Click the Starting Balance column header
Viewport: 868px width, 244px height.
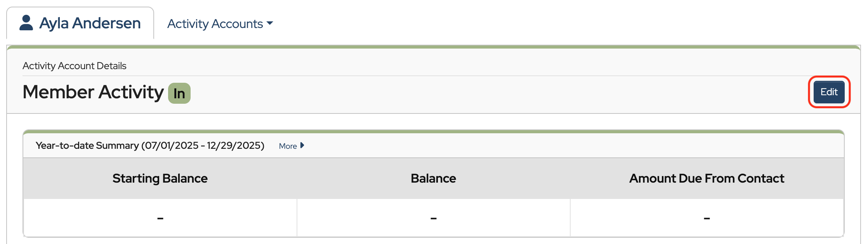point(160,178)
